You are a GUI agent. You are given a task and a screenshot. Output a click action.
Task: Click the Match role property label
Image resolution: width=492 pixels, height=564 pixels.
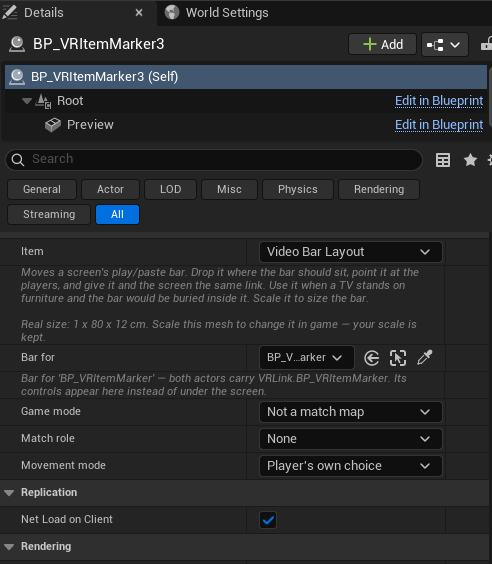(x=48, y=438)
